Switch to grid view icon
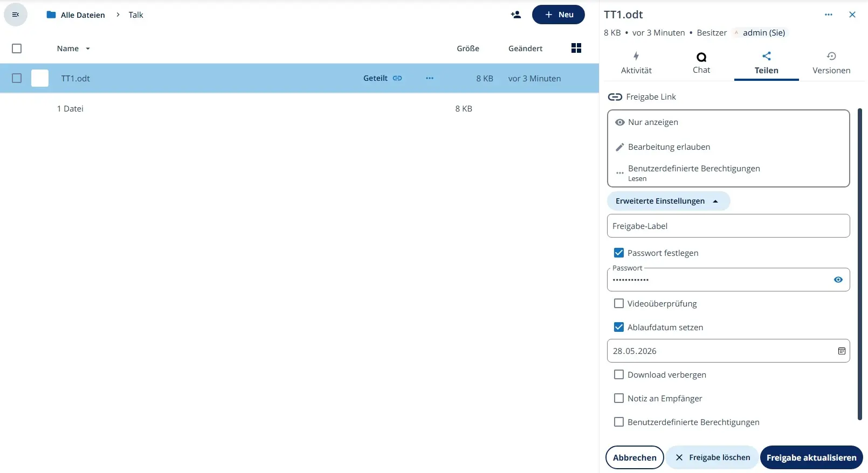 576,48
